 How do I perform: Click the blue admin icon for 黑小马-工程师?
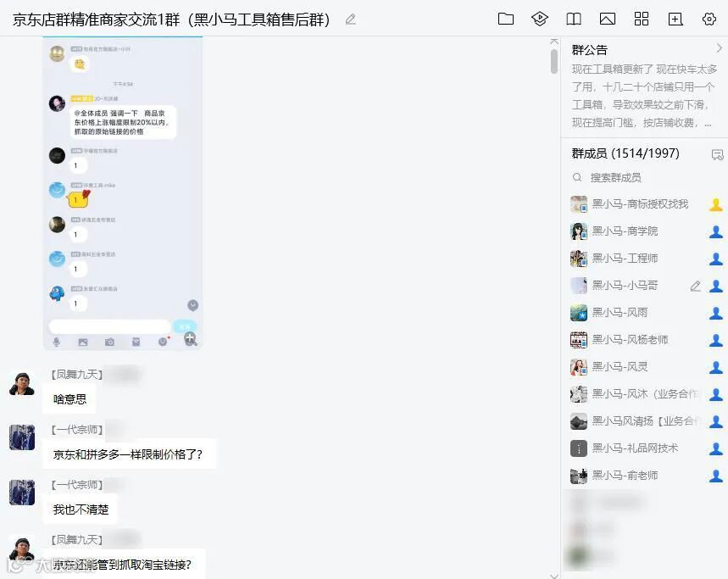point(716,259)
